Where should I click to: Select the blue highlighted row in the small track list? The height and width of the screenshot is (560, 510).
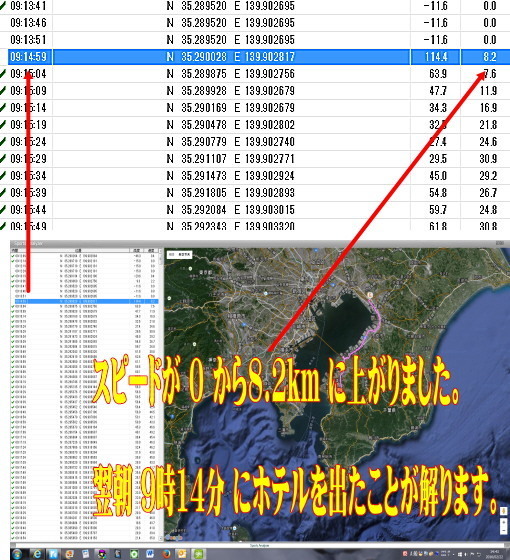[x=86, y=301]
